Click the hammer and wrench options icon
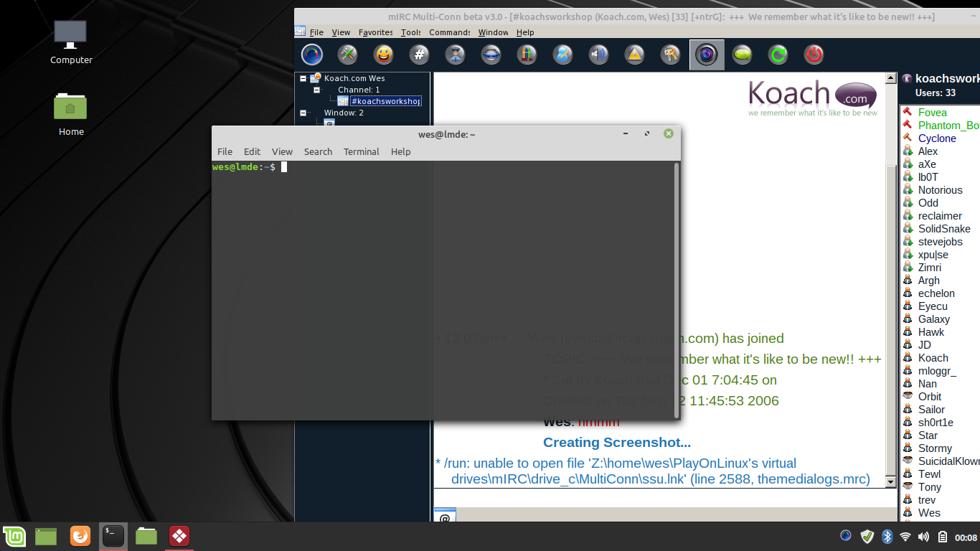Viewport: 980px width, 551px height. tap(348, 55)
